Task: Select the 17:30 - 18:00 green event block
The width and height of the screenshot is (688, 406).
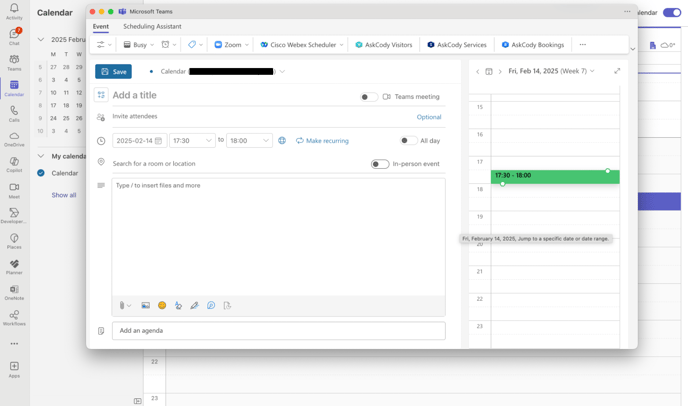Action: (555, 177)
